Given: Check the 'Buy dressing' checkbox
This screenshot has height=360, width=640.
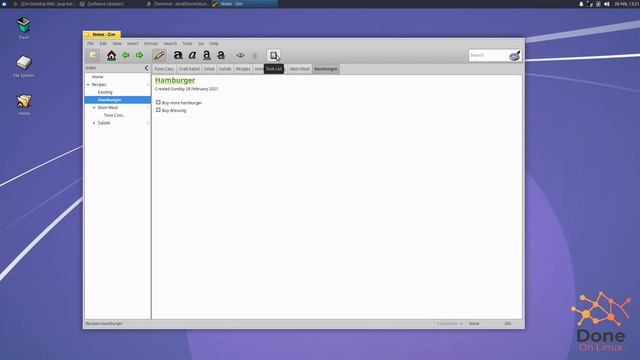Looking at the screenshot, I should click(158, 110).
